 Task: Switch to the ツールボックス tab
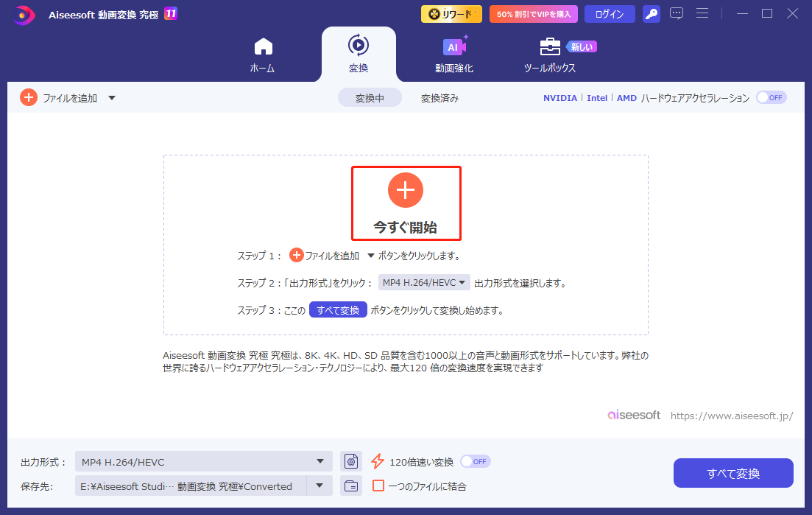[550, 54]
